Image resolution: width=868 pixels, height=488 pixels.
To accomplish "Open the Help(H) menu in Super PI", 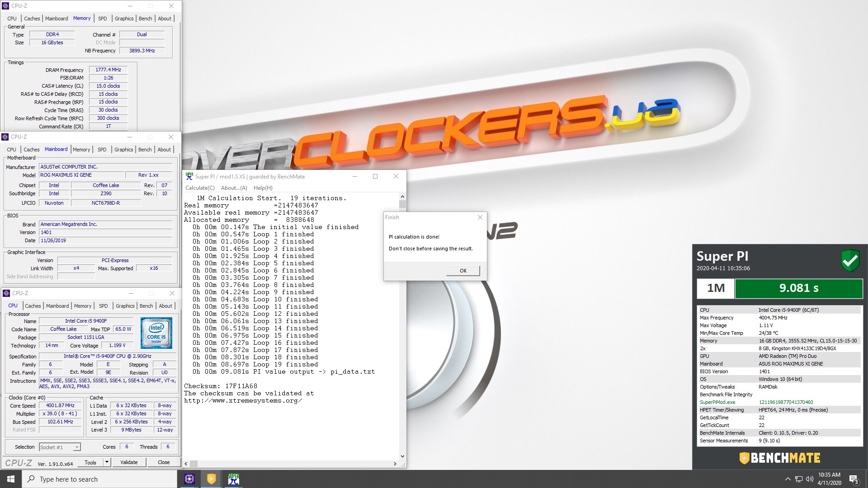I will point(263,188).
